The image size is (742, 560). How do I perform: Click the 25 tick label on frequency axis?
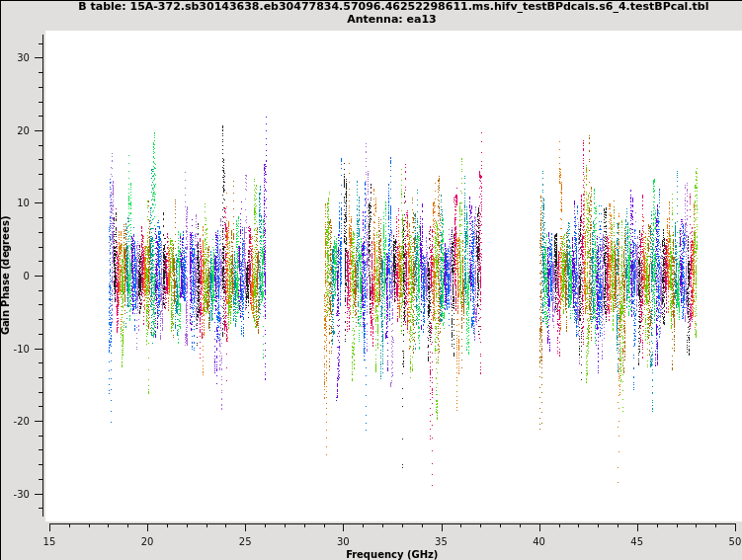[245, 540]
